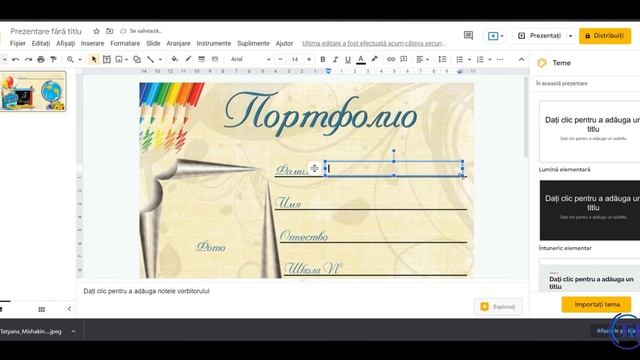This screenshot has height=360, width=640.
Task: Click the presentation title Prezentare fără titlu
Action: 46,31
